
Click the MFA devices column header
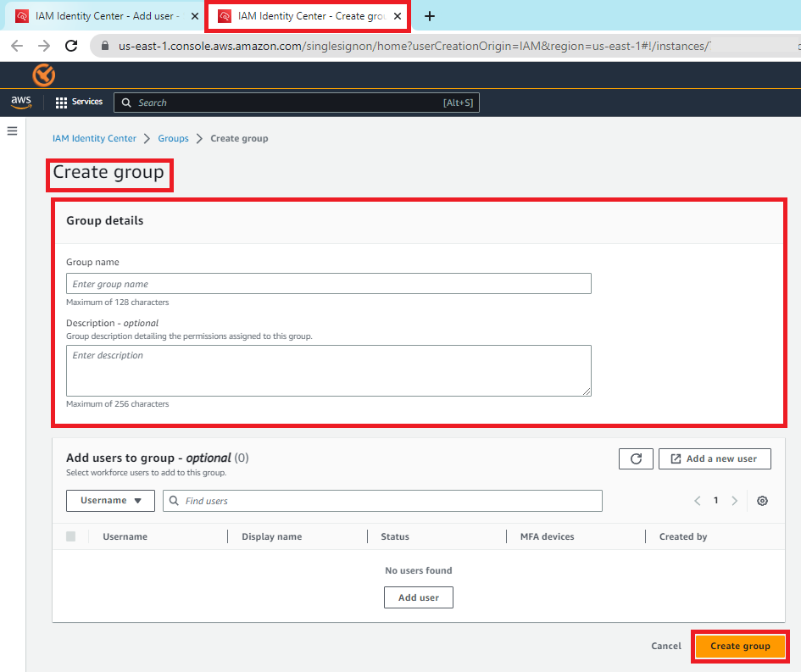pyautogui.click(x=547, y=536)
